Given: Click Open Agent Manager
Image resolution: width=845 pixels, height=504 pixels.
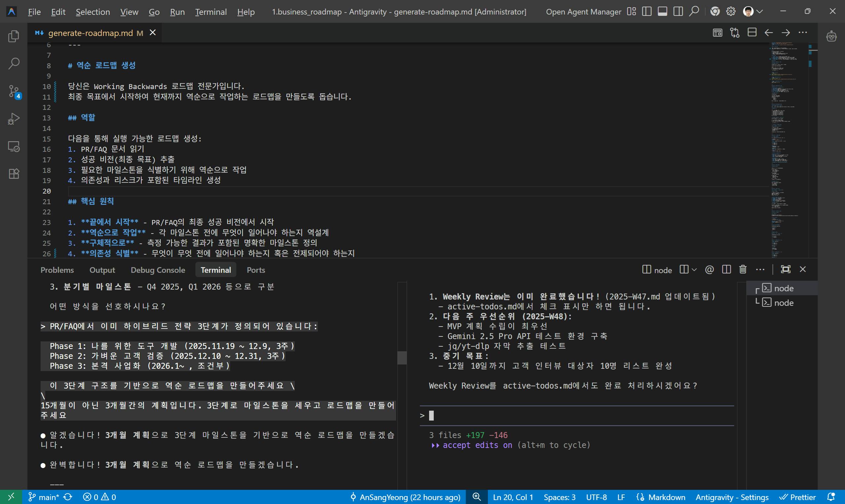Looking at the screenshot, I should 583,11.
